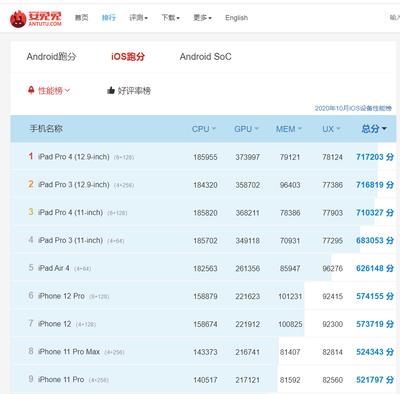
Task: Click the 2020年10月iOS设备性能榜 caption
Action: tap(353, 108)
